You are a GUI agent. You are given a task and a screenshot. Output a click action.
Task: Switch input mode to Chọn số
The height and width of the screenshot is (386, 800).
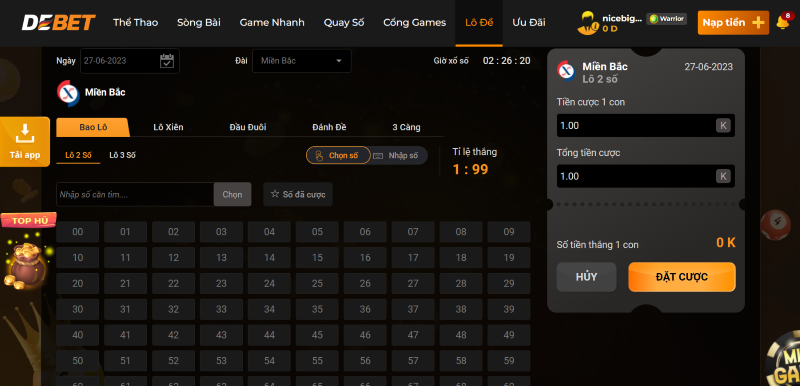338,156
